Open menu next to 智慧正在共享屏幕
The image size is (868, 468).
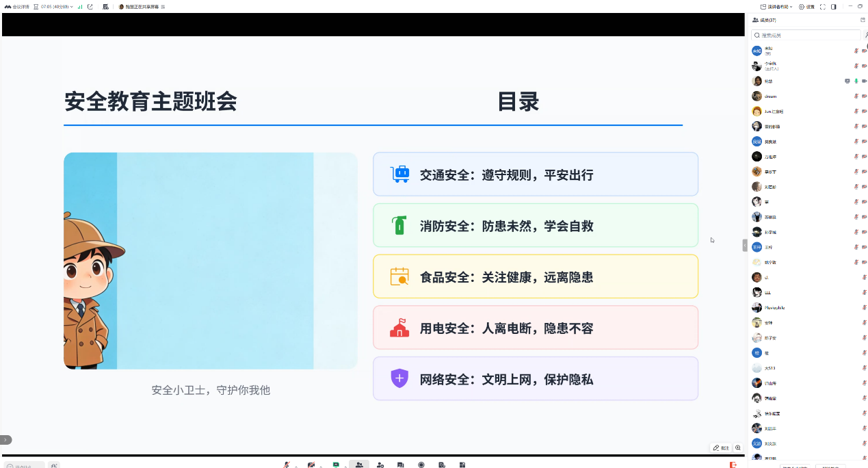[x=163, y=7]
